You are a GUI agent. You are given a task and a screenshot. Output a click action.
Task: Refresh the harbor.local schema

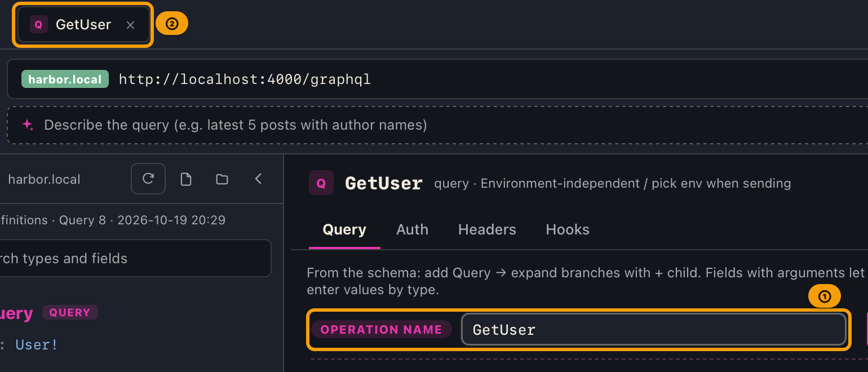(148, 179)
